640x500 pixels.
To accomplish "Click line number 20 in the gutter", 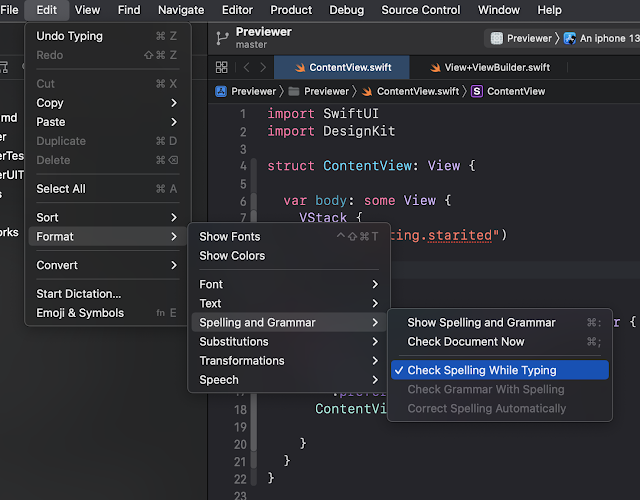I will [240, 444].
